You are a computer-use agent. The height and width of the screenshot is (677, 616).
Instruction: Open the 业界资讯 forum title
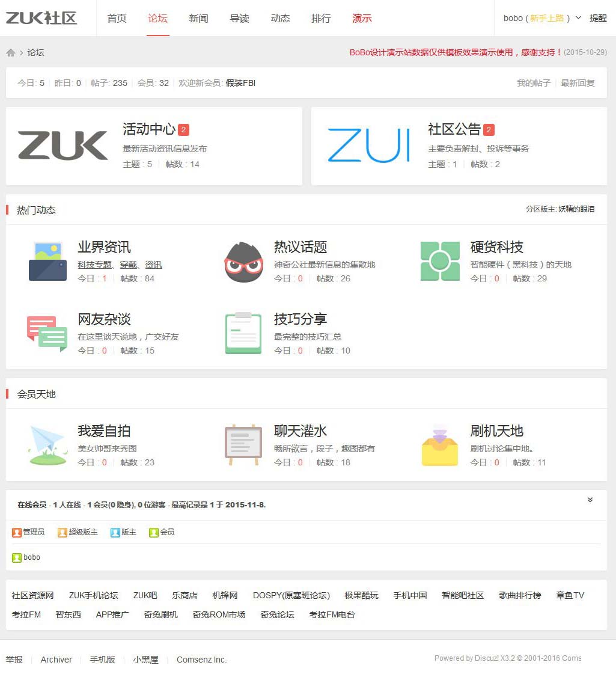tap(104, 247)
